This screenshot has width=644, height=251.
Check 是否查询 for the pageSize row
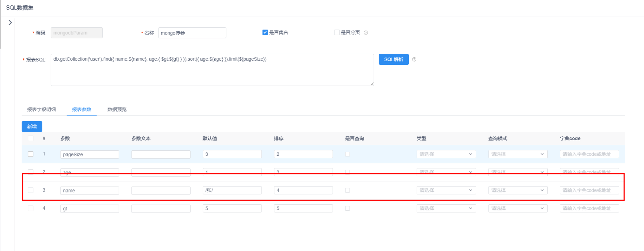point(347,154)
